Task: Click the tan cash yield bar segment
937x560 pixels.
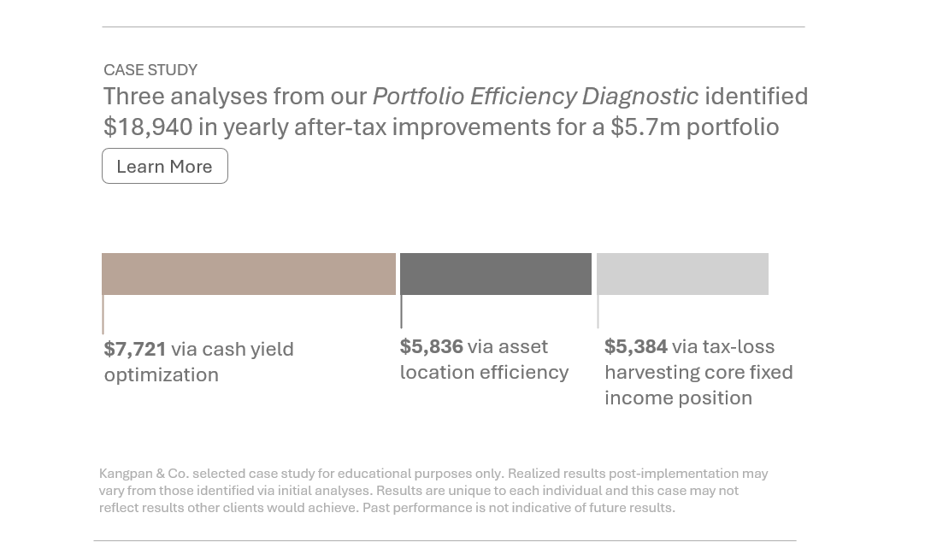Action: (x=248, y=274)
